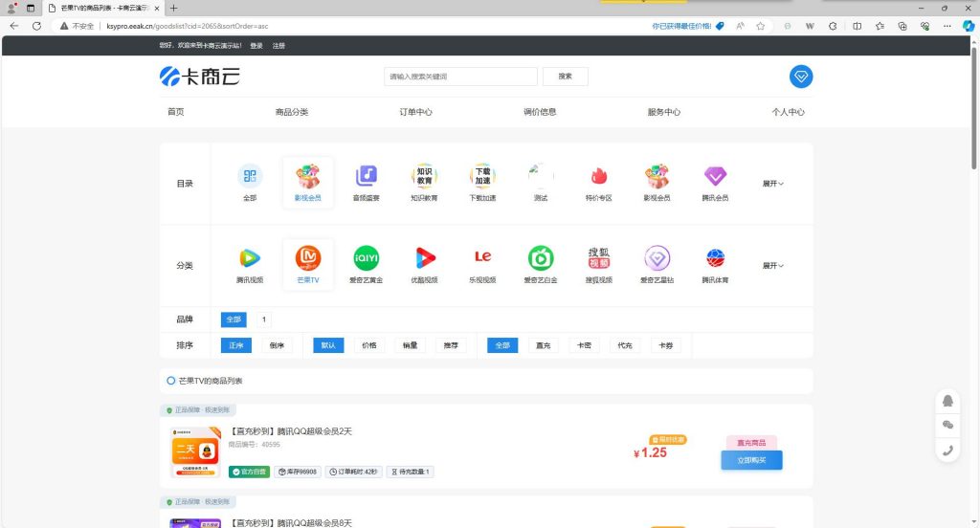This screenshot has height=528, width=980.
Task: Open the 搜狐视频 category icon
Action: coord(599,257)
